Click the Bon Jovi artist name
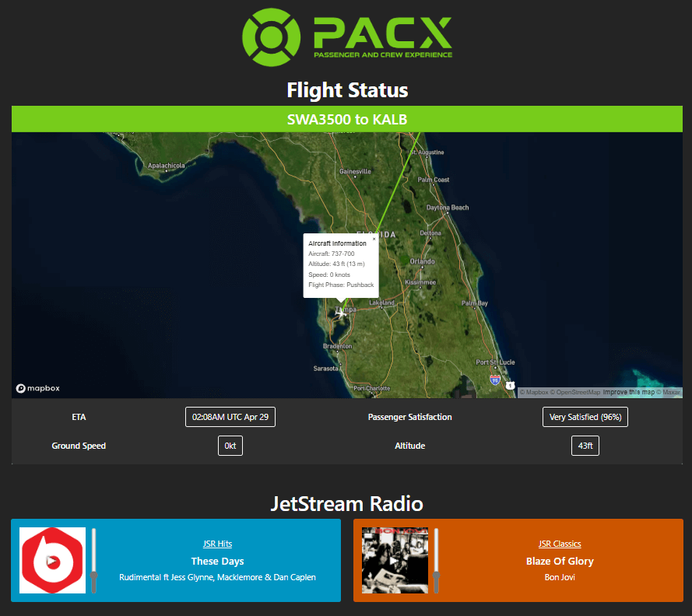Image resolution: width=692 pixels, height=616 pixels. [x=560, y=577]
